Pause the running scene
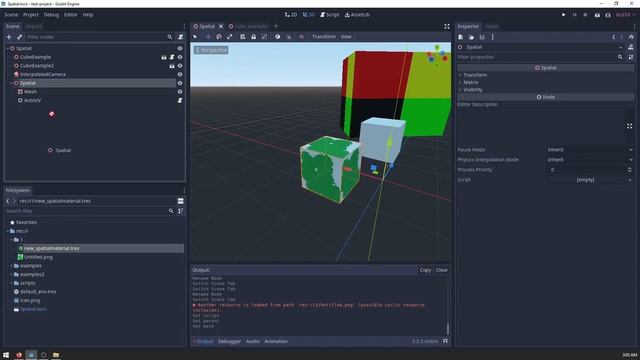 (x=574, y=15)
